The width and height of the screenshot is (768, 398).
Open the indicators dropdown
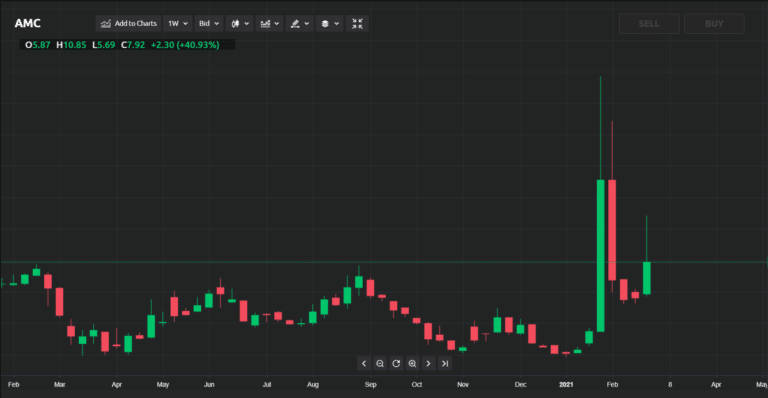pyautogui.click(x=269, y=23)
